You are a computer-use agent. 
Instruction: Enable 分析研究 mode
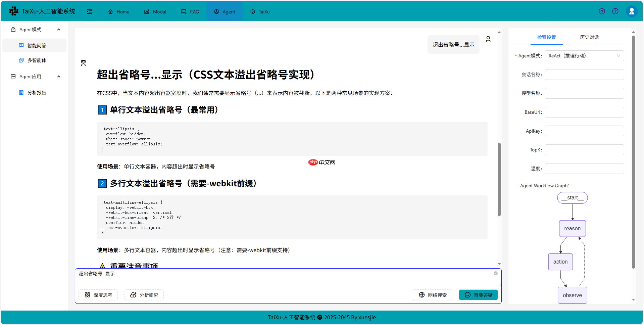click(x=144, y=295)
